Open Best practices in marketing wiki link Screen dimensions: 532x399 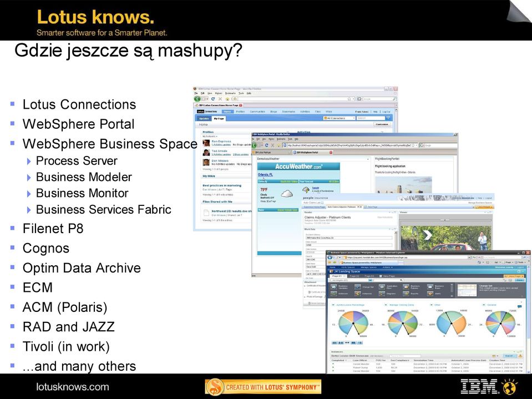click(x=222, y=185)
